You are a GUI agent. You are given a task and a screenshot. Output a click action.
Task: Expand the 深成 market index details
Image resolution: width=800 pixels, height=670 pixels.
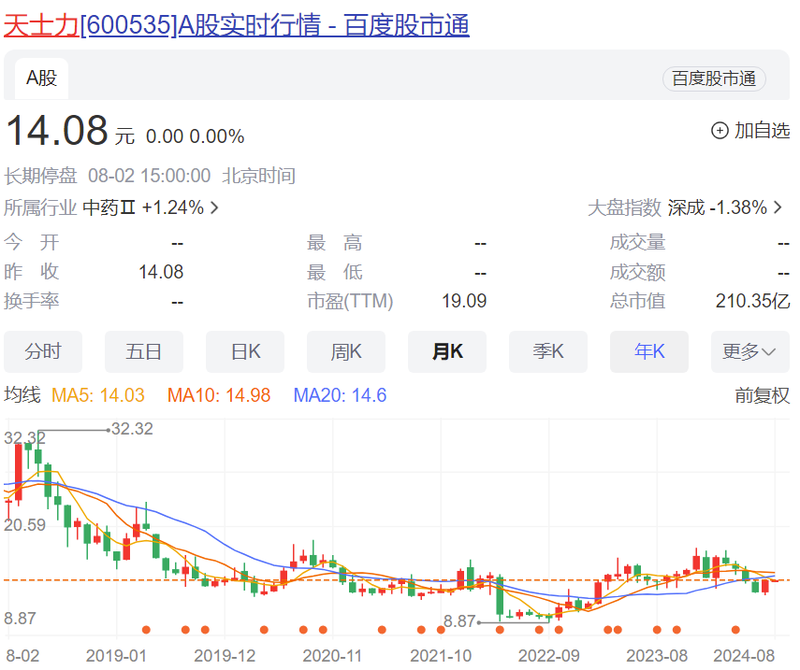726,207
